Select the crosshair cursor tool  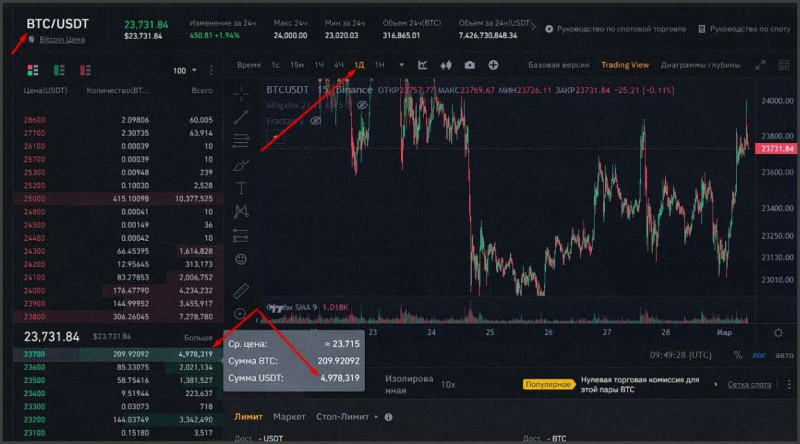[x=241, y=93]
